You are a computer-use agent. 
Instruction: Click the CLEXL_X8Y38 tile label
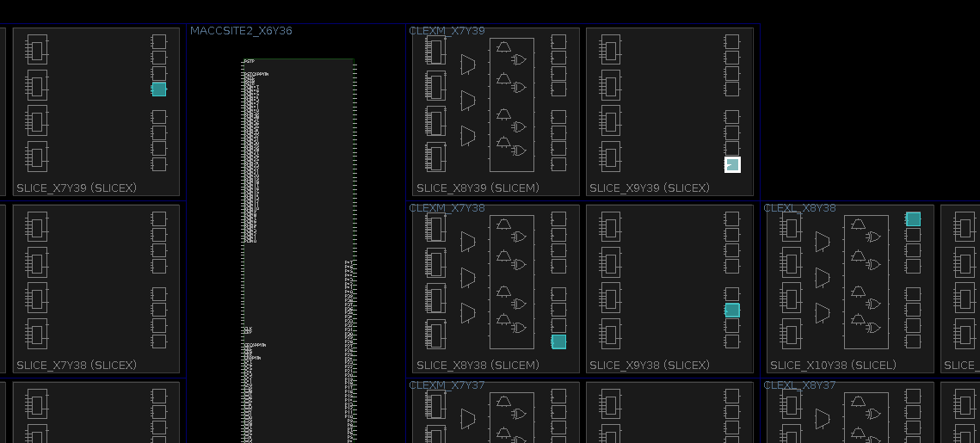(799, 208)
